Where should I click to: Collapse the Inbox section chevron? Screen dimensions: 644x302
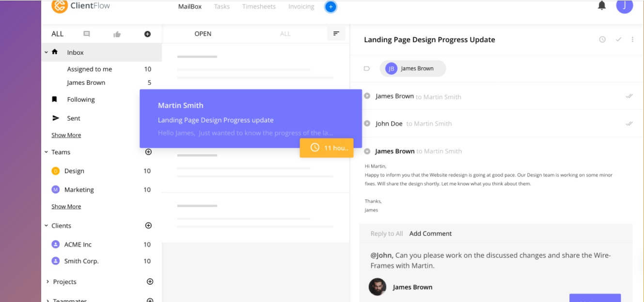(x=47, y=52)
